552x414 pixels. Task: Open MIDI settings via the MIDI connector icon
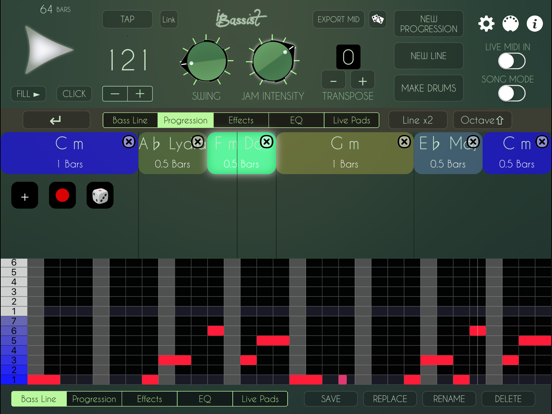pos(510,24)
